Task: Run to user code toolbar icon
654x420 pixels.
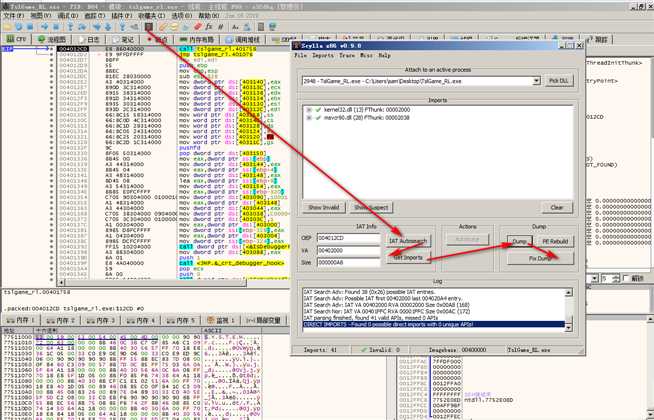Action: coord(134,27)
